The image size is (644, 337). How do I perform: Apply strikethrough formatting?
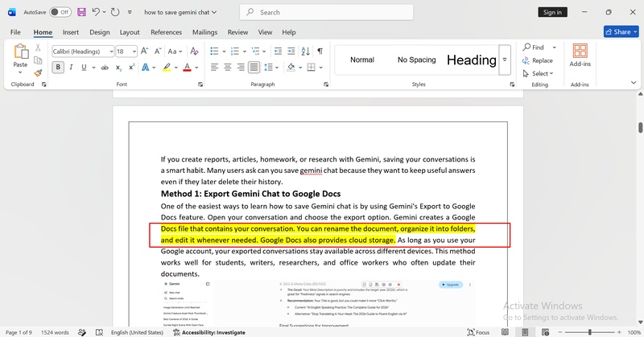click(x=105, y=68)
